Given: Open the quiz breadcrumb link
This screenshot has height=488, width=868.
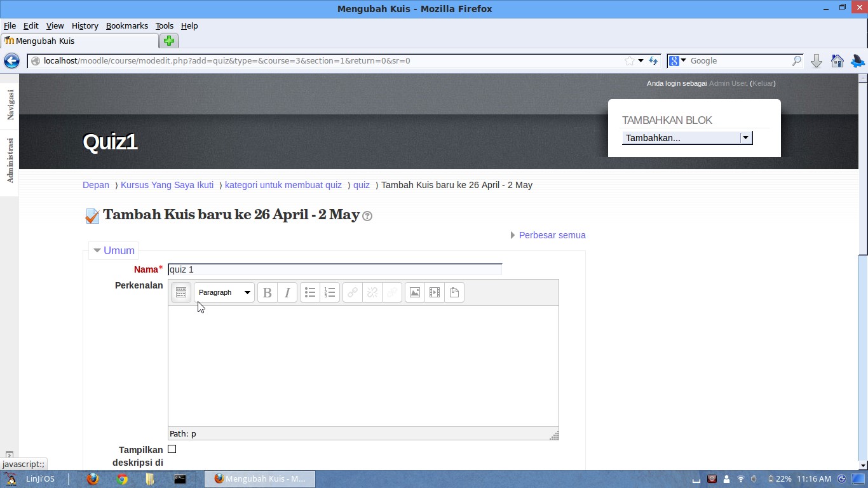Looking at the screenshot, I should 361,185.
